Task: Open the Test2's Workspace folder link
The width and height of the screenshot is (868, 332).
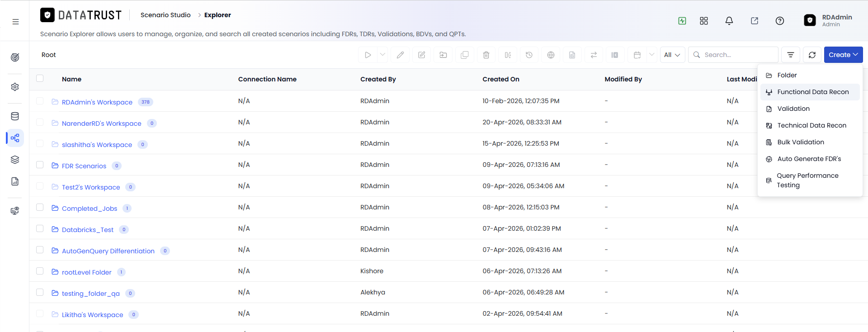Action: coord(91,187)
